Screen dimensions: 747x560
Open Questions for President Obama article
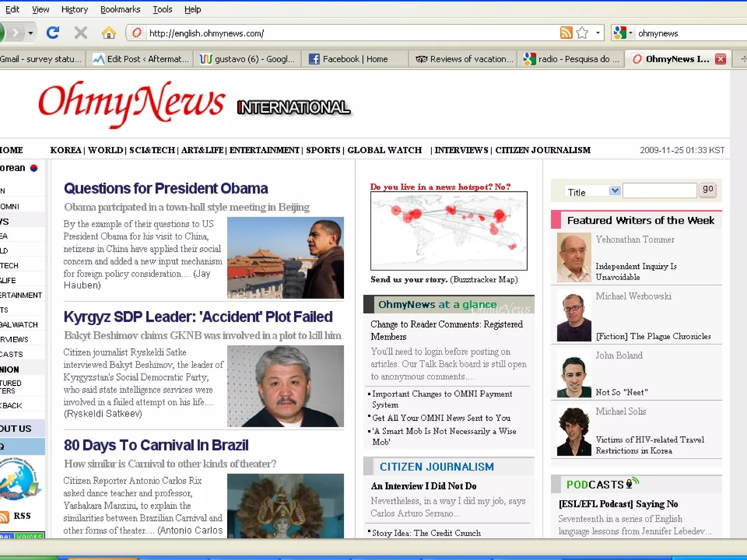pos(166,188)
